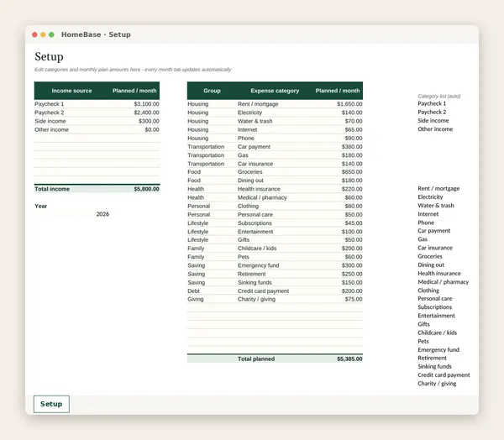Select the Phone amount $90.00
This screenshot has height=440, width=504.
point(354,138)
